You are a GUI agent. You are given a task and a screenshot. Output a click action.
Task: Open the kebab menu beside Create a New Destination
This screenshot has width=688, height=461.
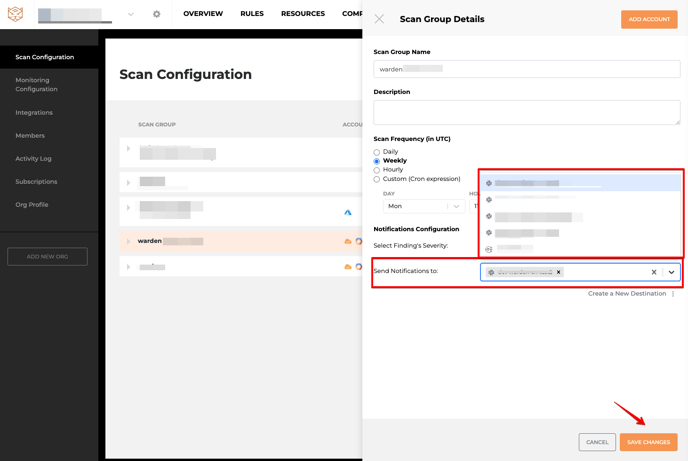click(x=673, y=294)
